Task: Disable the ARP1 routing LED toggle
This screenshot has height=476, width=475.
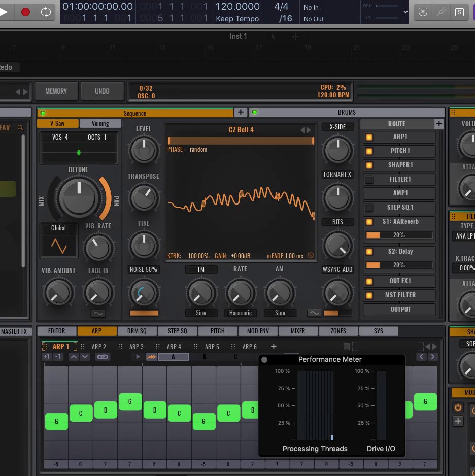Action: pyautogui.click(x=369, y=137)
